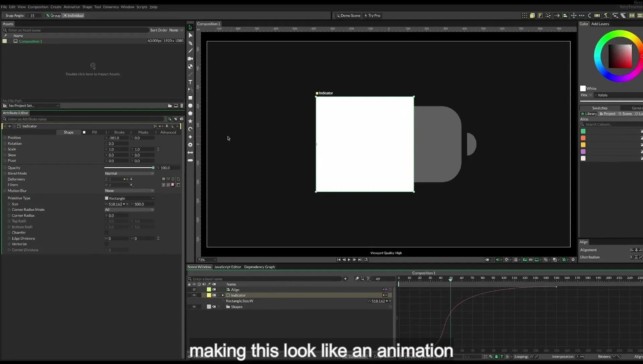Select the Pen tool in toolbar

(190, 43)
